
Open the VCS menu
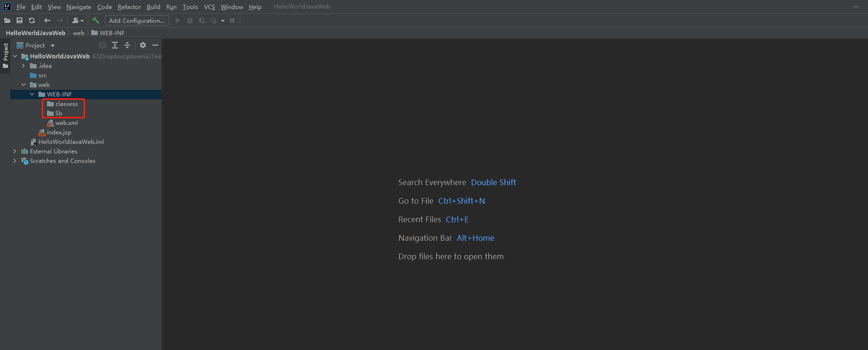pos(209,7)
